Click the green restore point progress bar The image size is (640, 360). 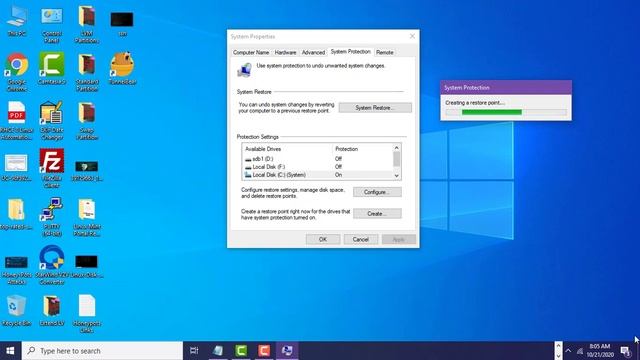506,112
